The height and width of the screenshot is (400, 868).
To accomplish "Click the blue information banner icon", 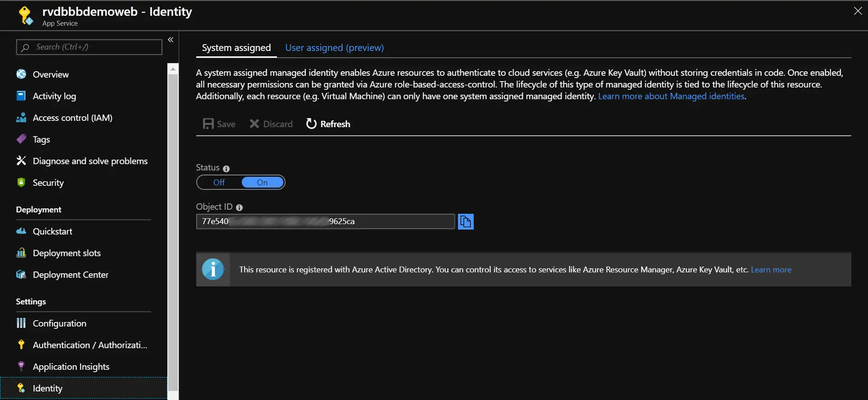I will (213, 269).
